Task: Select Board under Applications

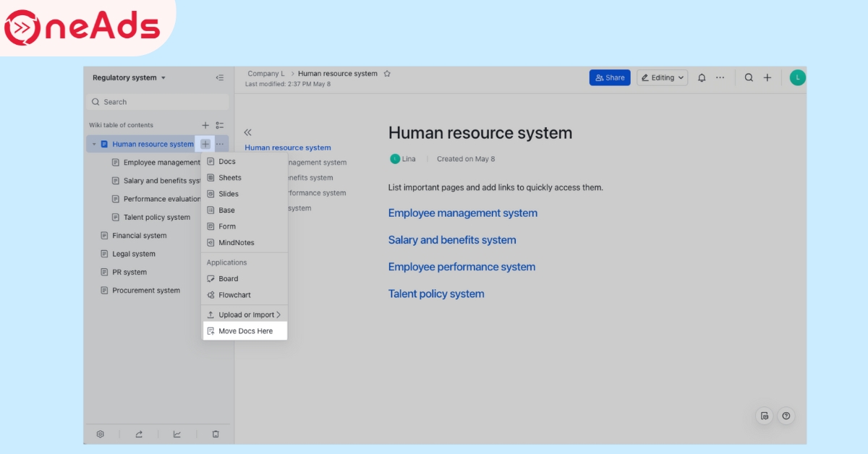Action: pyautogui.click(x=244, y=278)
